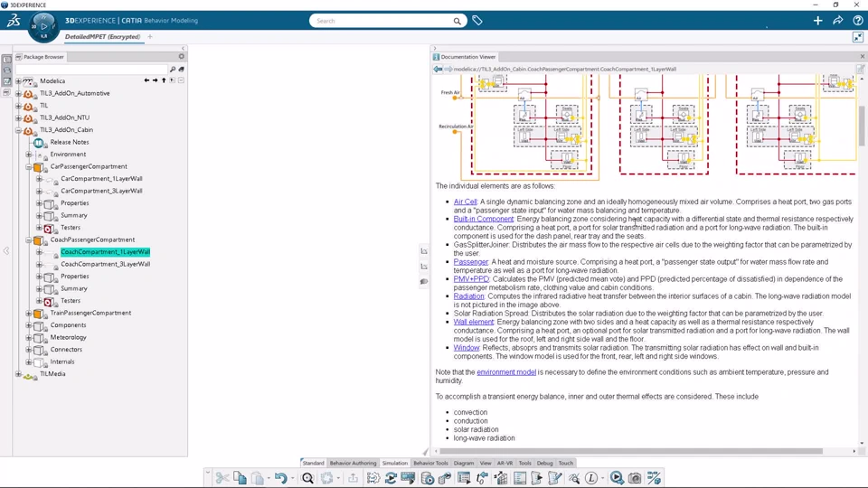The height and width of the screenshot is (488, 868).
Task: Click the search magnifier in Package Browser
Action: [173, 70]
